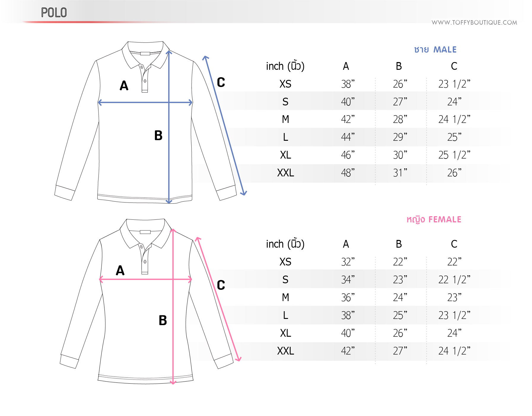The width and height of the screenshot is (532, 416).
Task: Select label B on the male shirt
Action: (158, 135)
